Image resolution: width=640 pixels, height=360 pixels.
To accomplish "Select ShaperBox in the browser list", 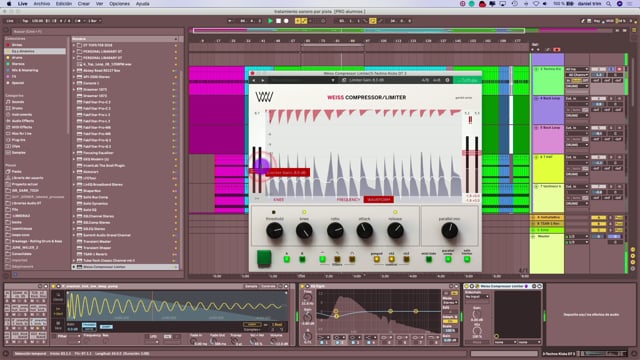I will tap(92, 191).
